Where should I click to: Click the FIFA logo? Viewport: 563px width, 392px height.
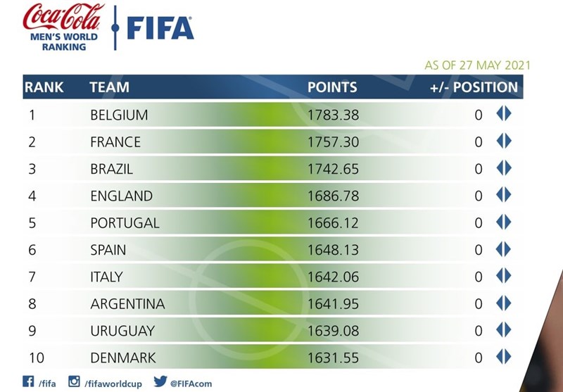click(160, 27)
